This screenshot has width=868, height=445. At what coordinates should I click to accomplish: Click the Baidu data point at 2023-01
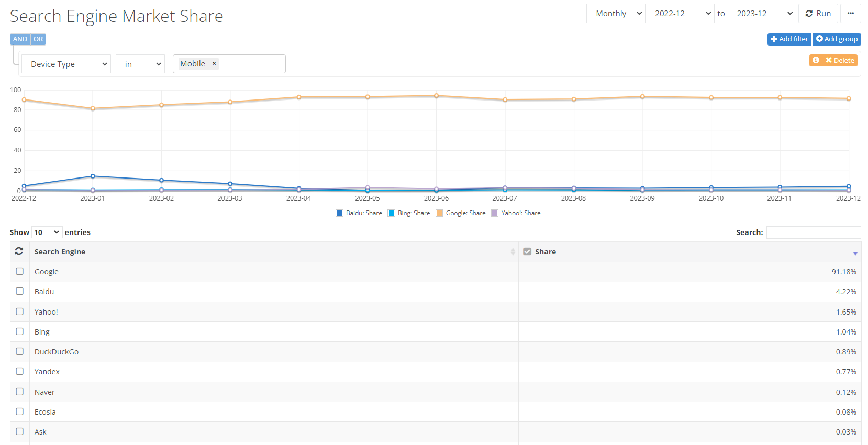[93, 176]
